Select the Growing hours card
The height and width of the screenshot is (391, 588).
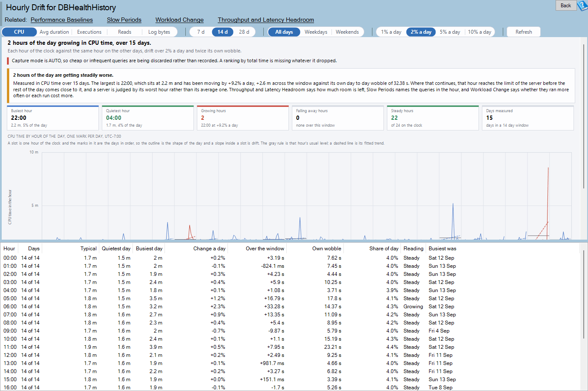point(243,118)
